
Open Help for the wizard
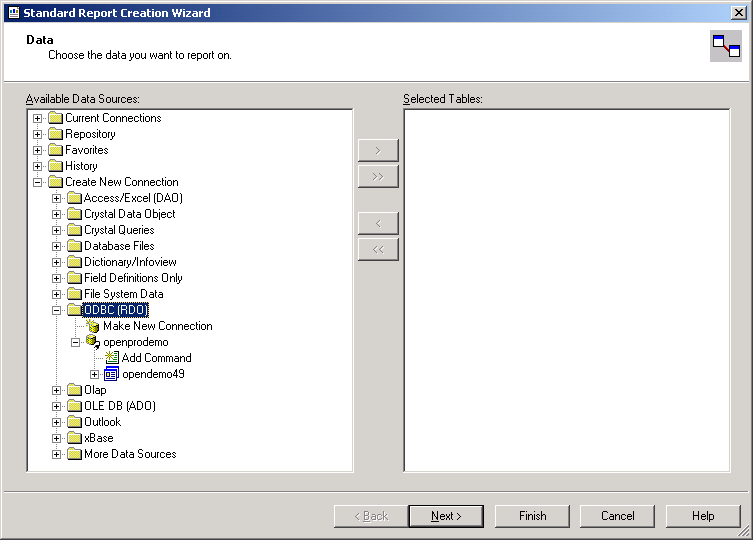[x=703, y=516]
